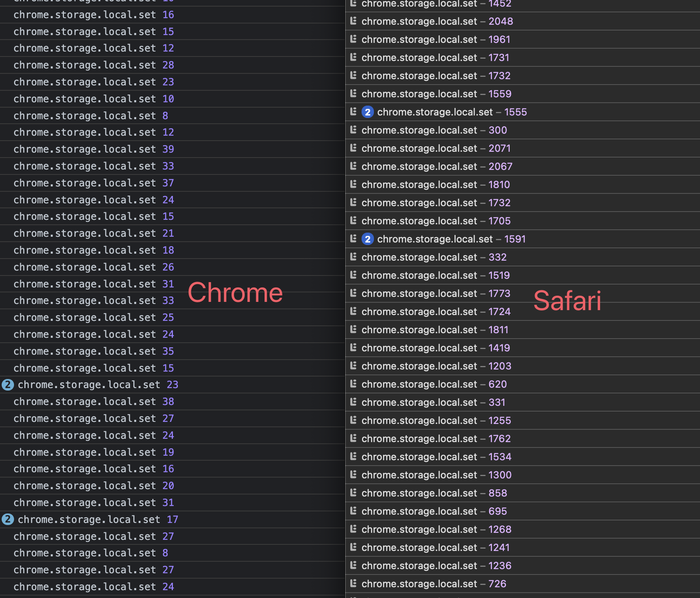Click the log icon next to entry 858
The image size is (700, 598).
coord(353,493)
